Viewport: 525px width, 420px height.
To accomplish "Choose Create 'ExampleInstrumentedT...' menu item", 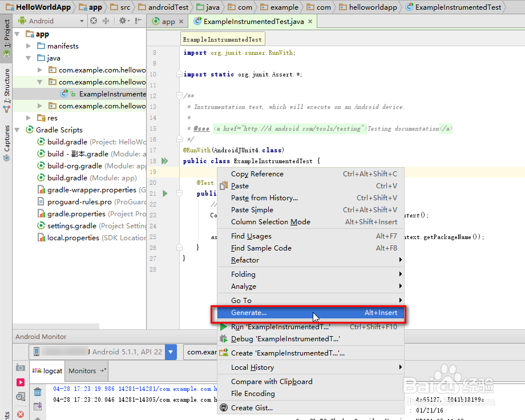I will pyautogui.click(x=310, y=353).
